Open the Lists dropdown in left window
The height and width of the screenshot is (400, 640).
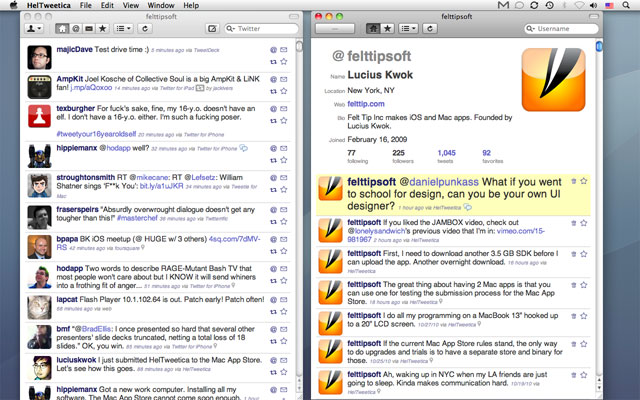123,29
